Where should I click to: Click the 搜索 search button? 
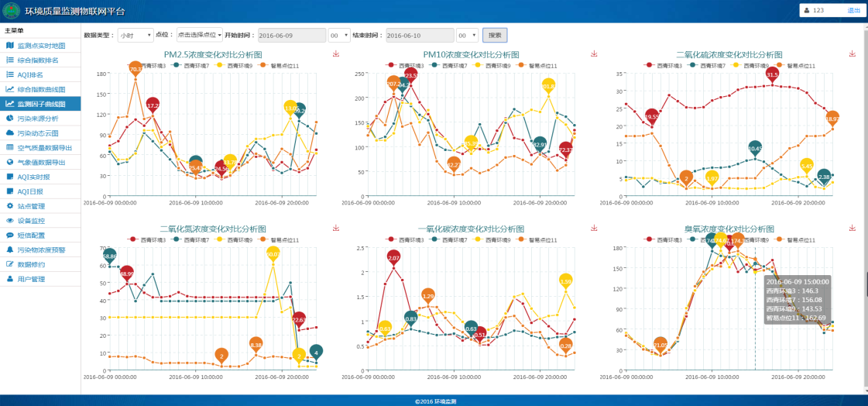(x=495, y=35)
